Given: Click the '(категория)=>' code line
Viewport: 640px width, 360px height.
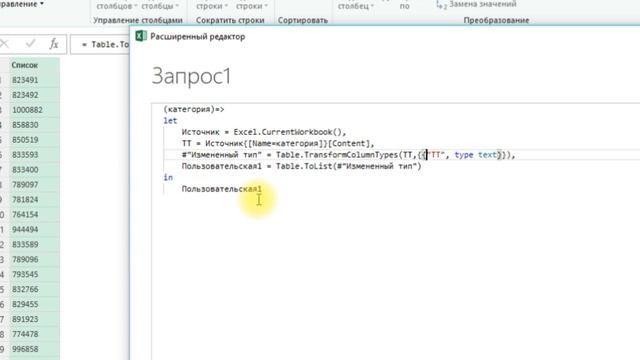Looking at the screenshot, I should [194, 109].
